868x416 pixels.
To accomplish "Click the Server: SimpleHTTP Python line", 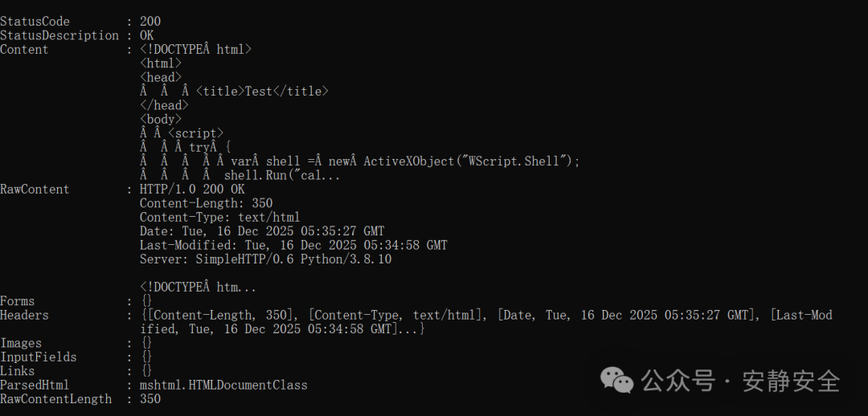I will click(x=265, y=259).
